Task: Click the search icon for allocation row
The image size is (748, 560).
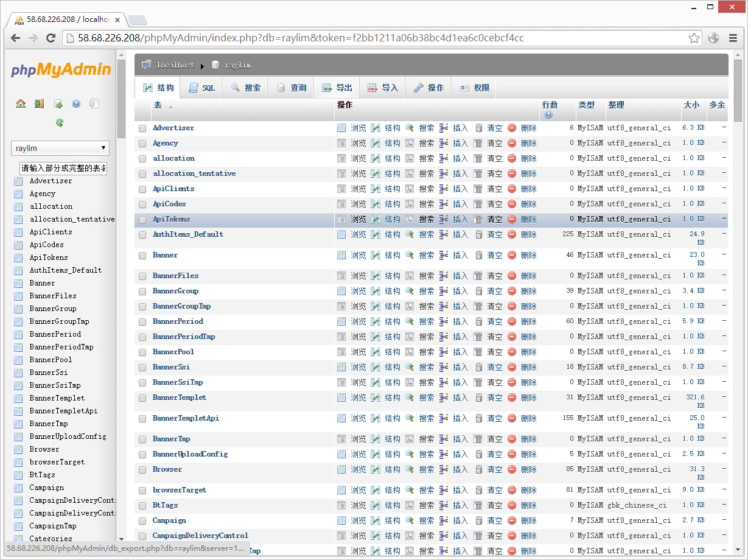Action: pyautogui.click(x=410, y=158)
